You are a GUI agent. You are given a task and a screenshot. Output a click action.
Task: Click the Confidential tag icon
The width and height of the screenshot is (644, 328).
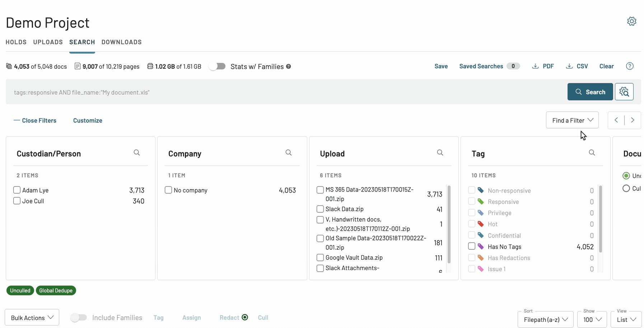click(x=481, y=235)
